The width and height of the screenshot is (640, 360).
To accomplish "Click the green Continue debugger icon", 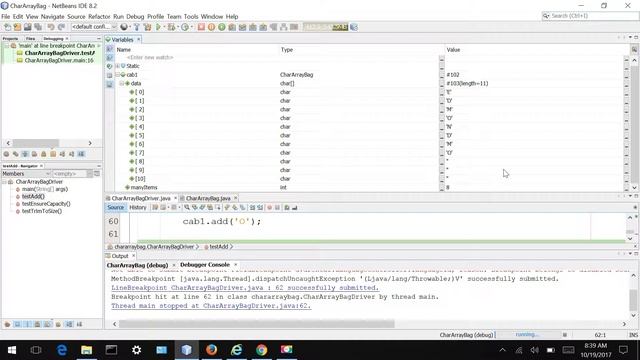I will (x=222, y=27).
